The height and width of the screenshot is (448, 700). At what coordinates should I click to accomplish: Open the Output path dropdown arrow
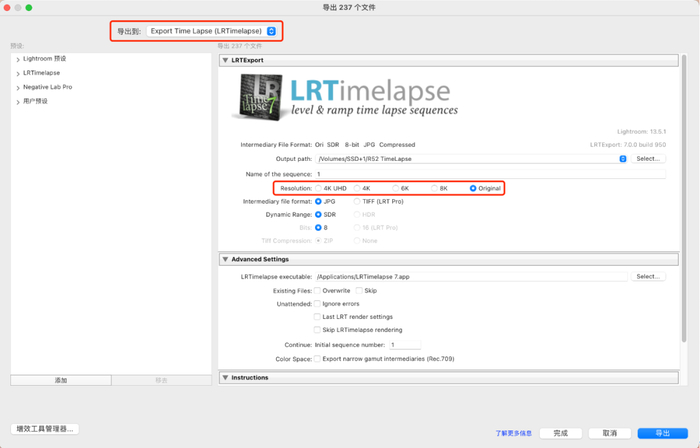[623, 159]
